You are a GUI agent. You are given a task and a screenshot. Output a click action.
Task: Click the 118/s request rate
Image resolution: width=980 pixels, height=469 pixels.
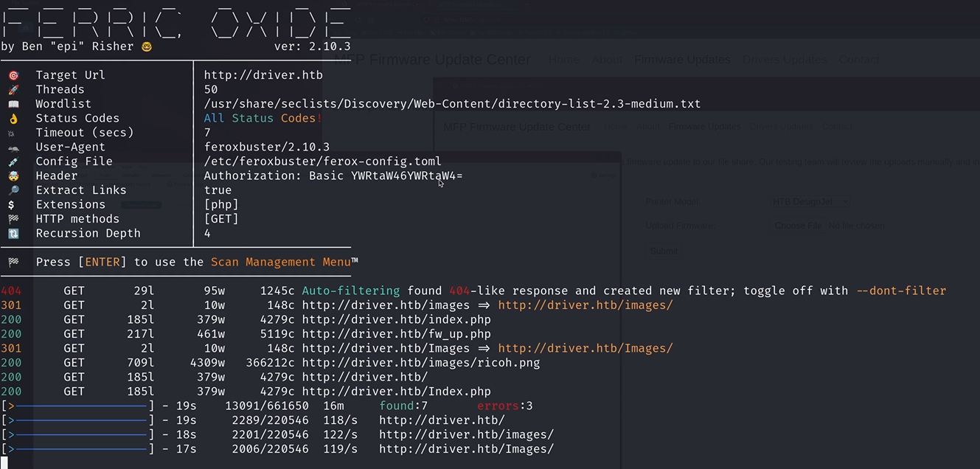340,420
